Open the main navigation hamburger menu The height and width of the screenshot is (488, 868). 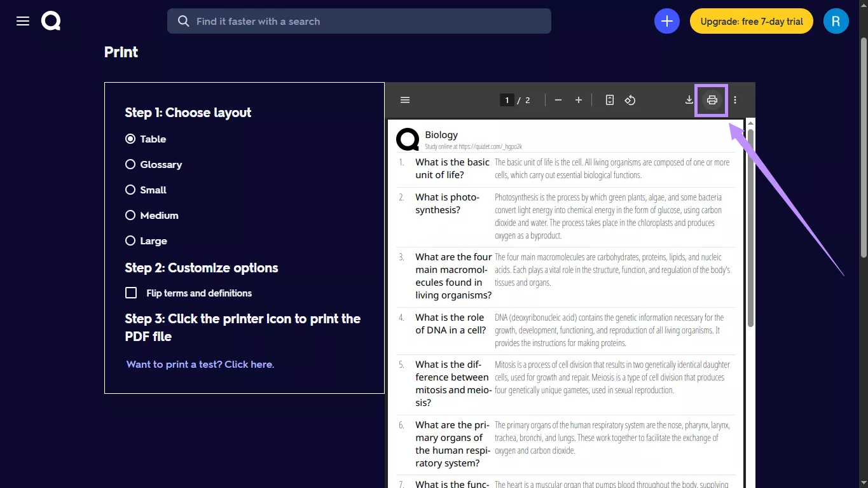pos(22,20)
